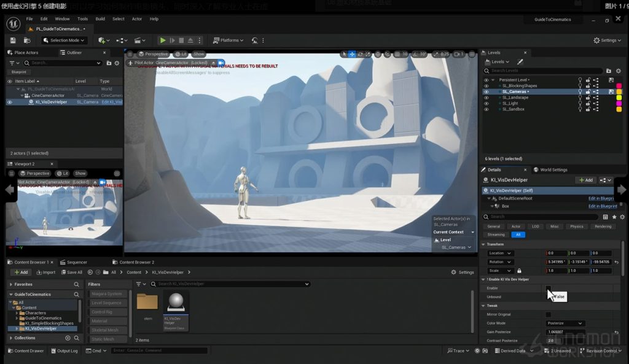Viewport: 629px width, 364px height.
Task: Click the Levels panel pencil edit icon
Action: 520,62
